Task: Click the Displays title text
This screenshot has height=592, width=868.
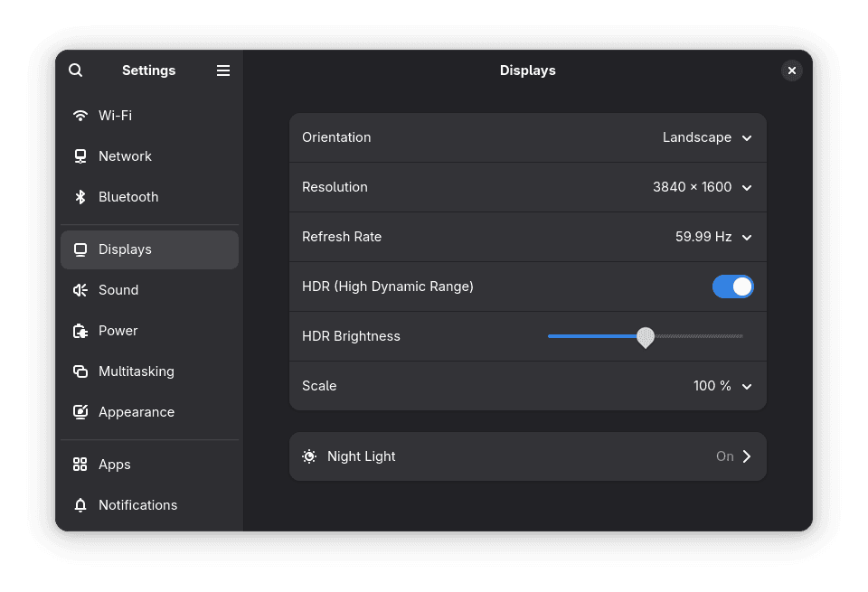Action: coord(527,70)
